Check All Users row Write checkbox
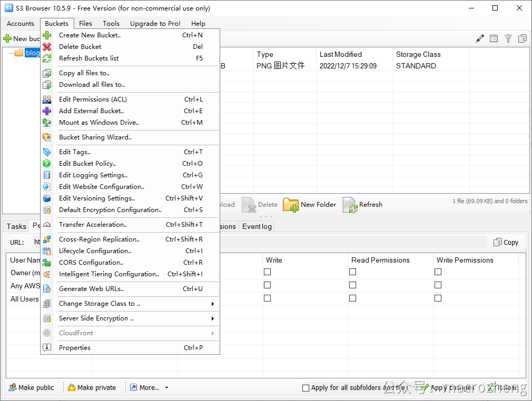This screenshot has height=401, width=532. pyautogui.click(x=268, y=298)
